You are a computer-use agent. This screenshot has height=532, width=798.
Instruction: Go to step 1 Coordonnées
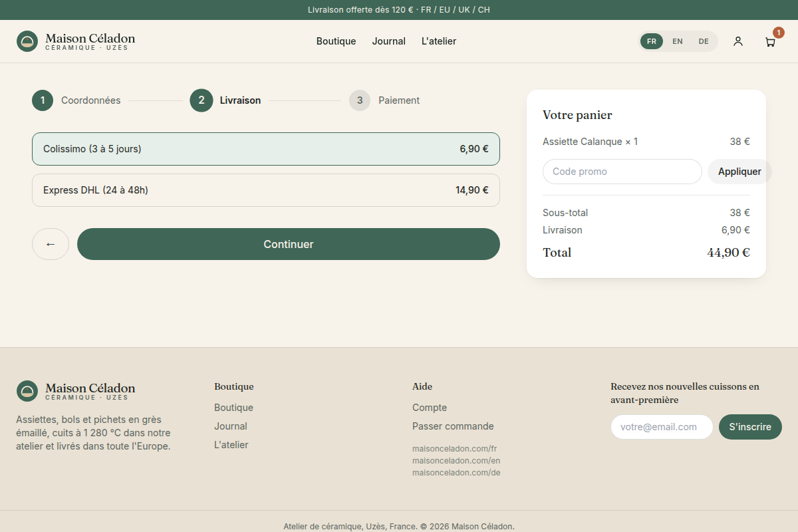pos(76,100)
